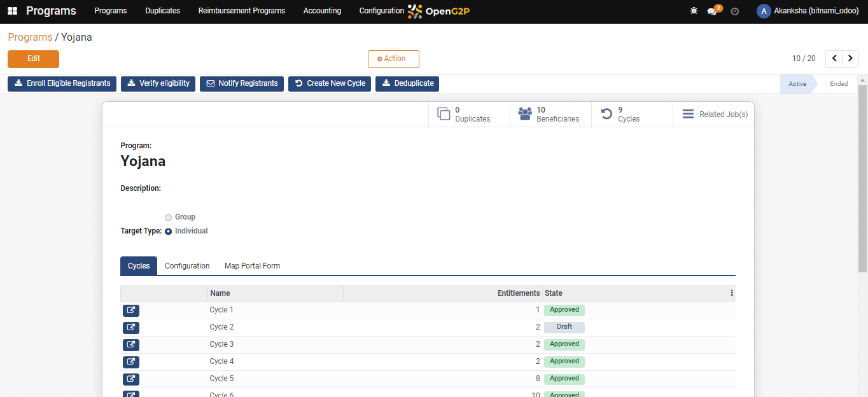Viewport: 868px width, 397px height.
Task: Open the Accounting menu
Action: 322,11
